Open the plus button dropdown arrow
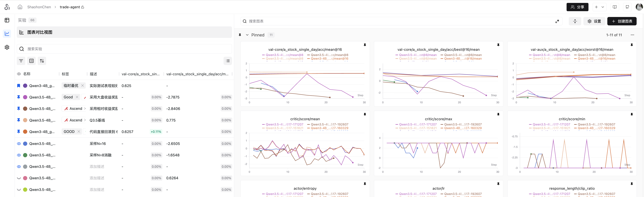This screenshot has width=644, height=197. [x=603, y=7]
